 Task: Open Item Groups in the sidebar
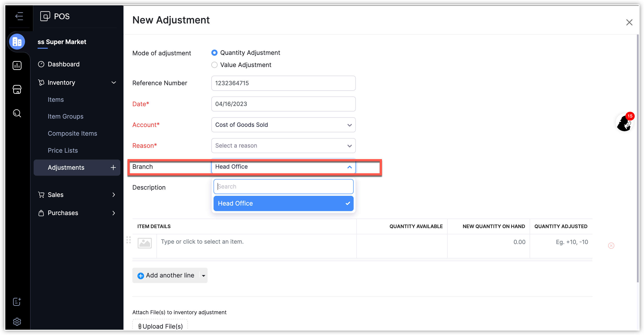tap(66, 117)
